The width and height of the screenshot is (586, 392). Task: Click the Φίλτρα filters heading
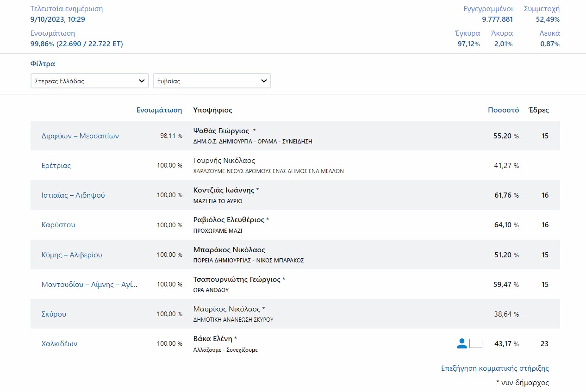(43, 64)
